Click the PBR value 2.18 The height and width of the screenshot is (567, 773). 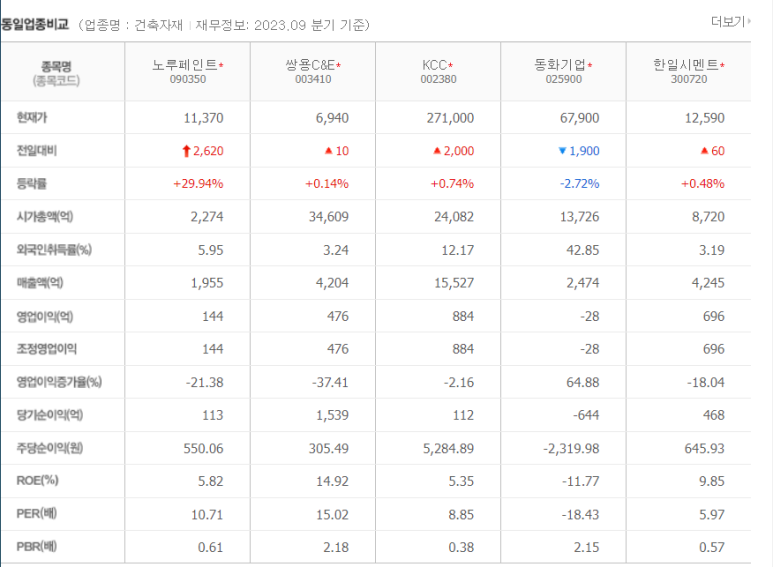336,547
